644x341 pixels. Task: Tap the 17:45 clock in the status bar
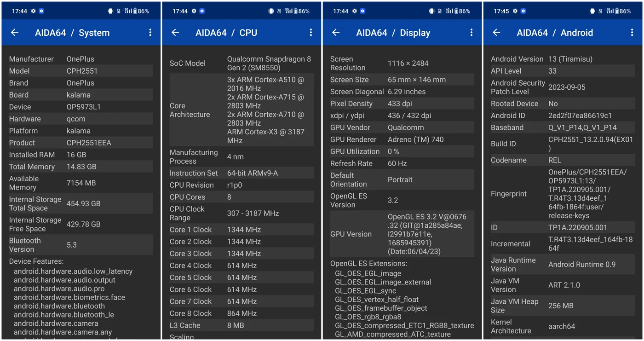[x=501, y=11]
